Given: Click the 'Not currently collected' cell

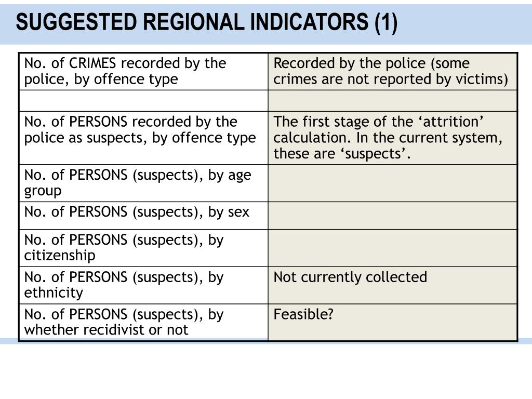Looking at the screenshot, I should pos(393,285).
